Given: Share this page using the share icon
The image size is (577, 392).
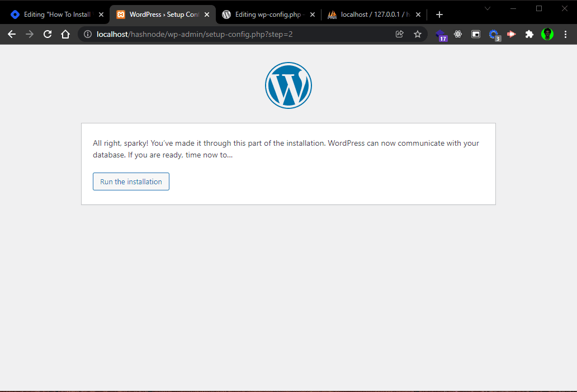Looking at the screenshot, I should [400, 34].
